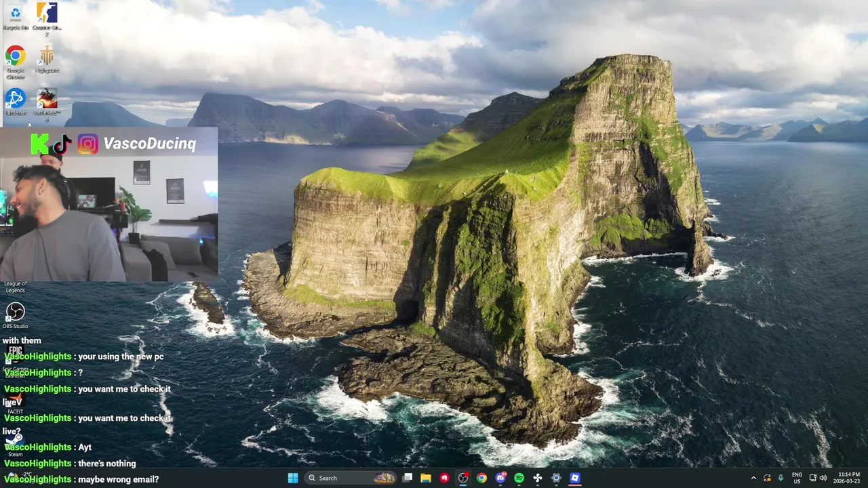Select the Battlefield 6 desktop shortcut
This screenshot has width=868, height=488.
point(47,104)
